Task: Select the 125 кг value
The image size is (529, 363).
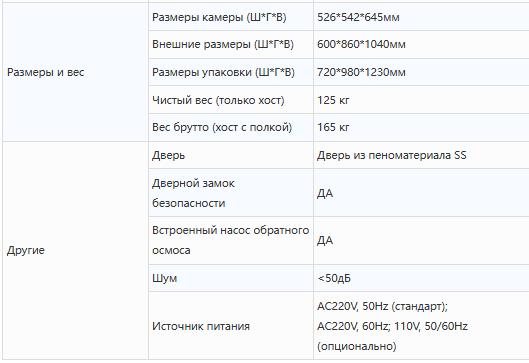Action: pyautogui.click(x=333, y=100)
